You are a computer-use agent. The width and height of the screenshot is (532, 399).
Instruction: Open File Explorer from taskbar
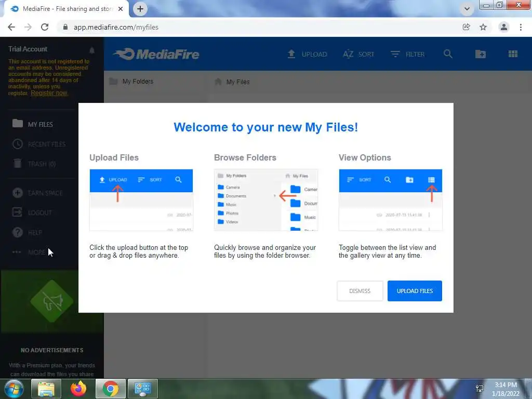(46, 389)
